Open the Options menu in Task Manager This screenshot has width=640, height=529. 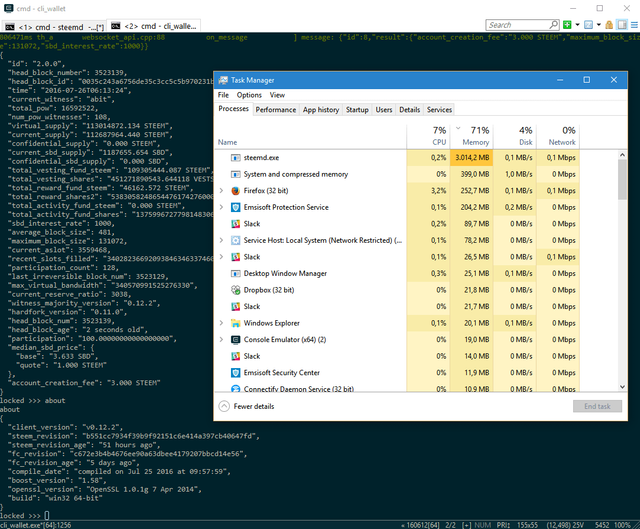[x=249, y=95]
